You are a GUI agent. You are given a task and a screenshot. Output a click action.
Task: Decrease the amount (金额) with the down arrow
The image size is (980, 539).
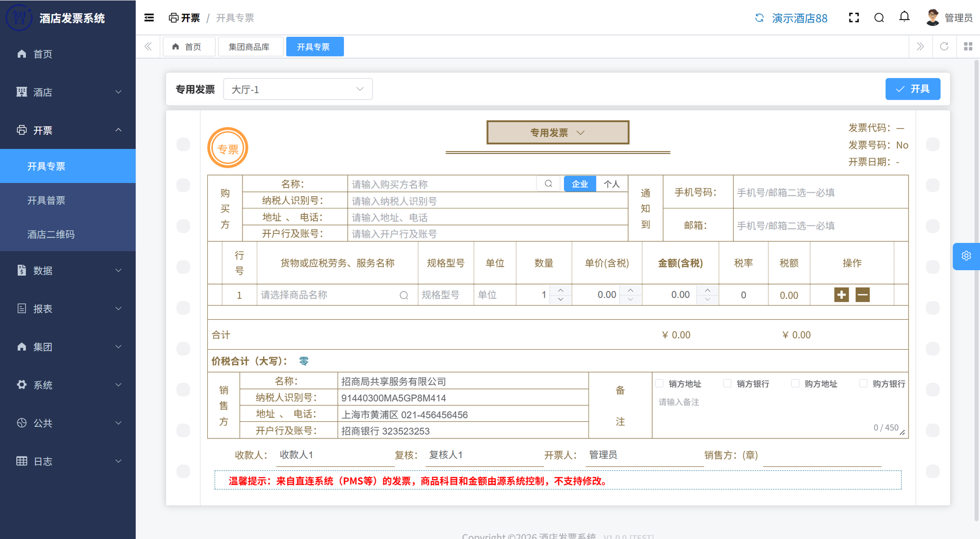(x=708, y=299)
